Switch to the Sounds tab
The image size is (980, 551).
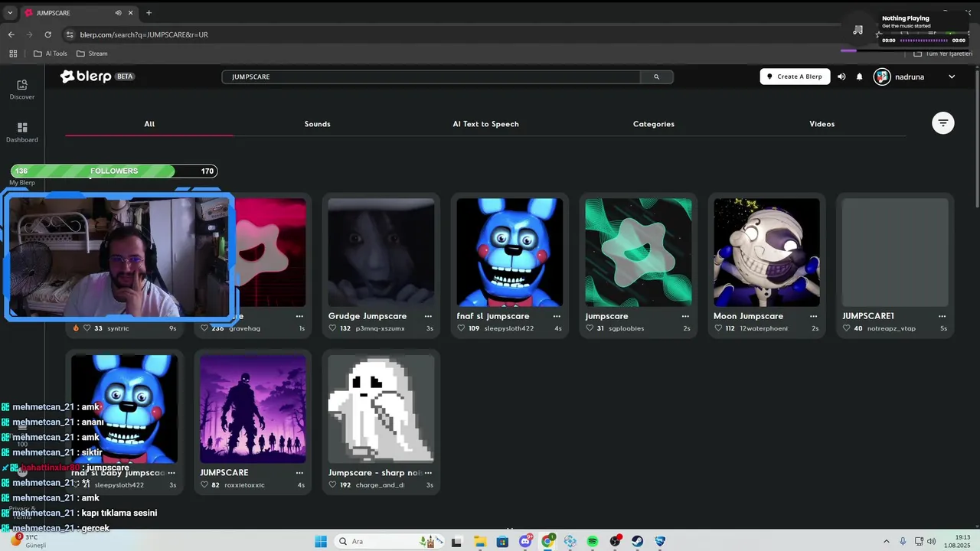[317, 124]
